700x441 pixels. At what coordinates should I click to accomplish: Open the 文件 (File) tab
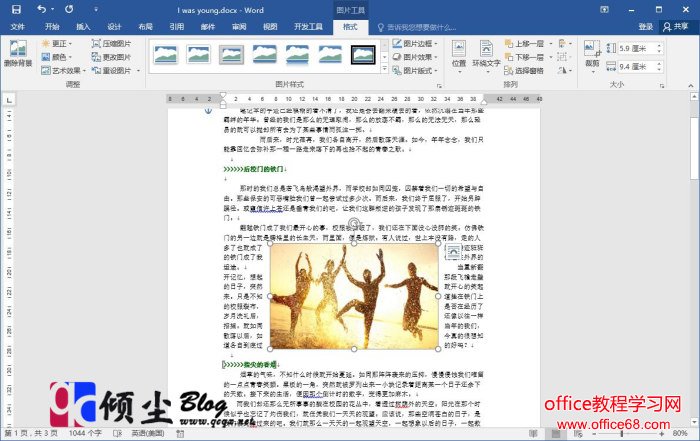click(x=17, y=27)
